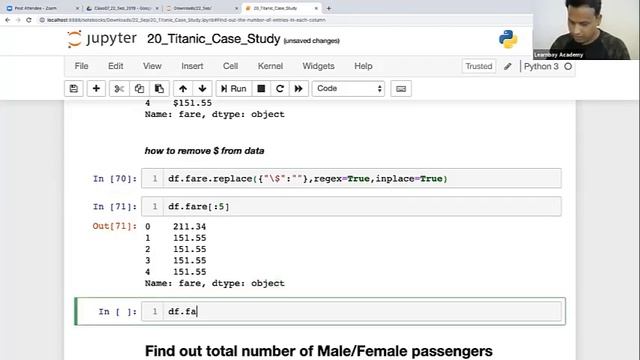The image size is (640, 360).
Task: Click the browser address bar URL
Action: click(x=186, y=20)
